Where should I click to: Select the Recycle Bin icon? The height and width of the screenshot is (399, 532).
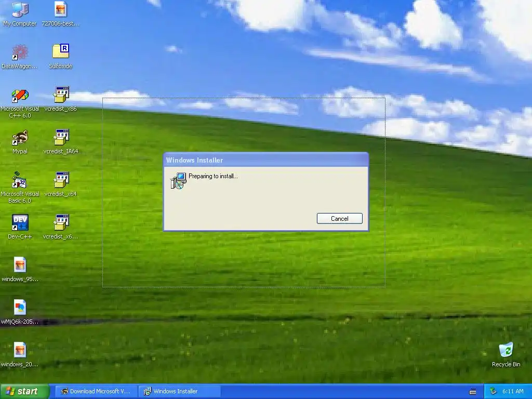point(506,354)
